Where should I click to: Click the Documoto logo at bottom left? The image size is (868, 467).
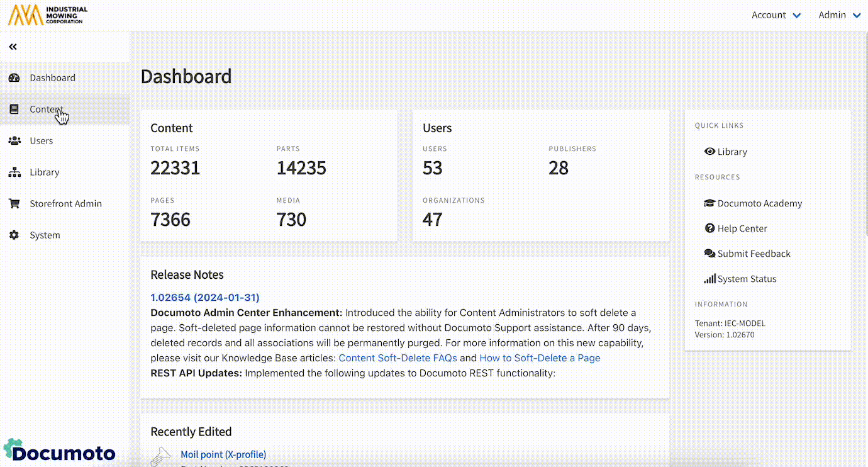pyautogui.click(x=60, y=451)
